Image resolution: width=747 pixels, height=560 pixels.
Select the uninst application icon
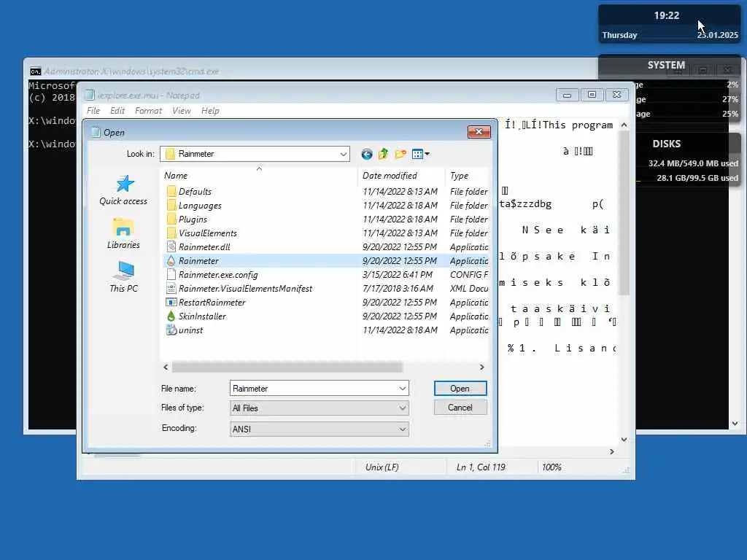(171, 330)
